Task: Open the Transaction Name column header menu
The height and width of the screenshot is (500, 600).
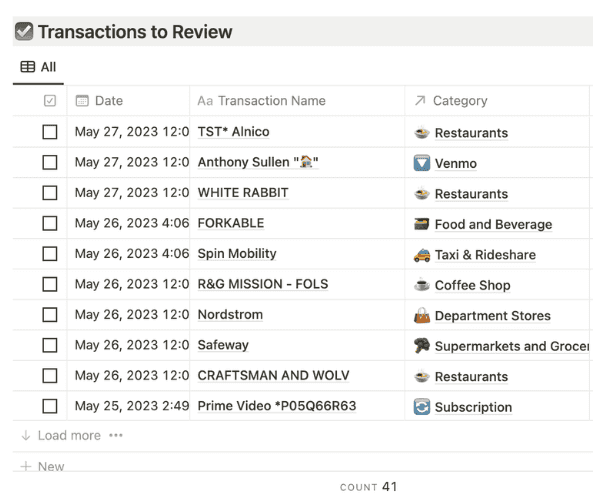Action: coord(297,101)
